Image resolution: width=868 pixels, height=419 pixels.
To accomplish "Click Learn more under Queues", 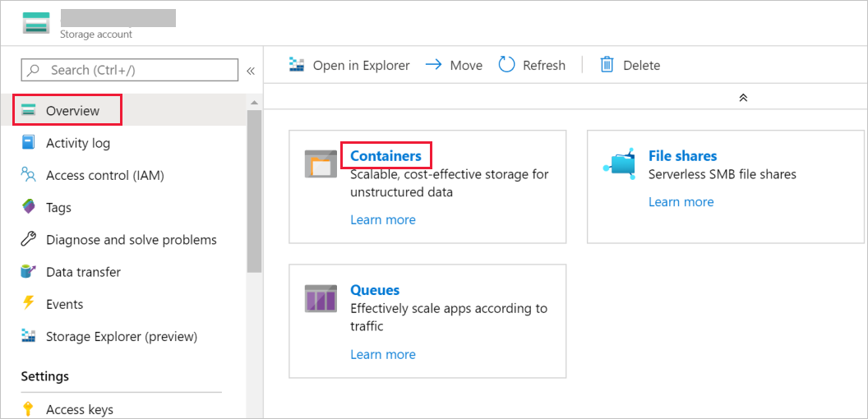I will point(383,354).
